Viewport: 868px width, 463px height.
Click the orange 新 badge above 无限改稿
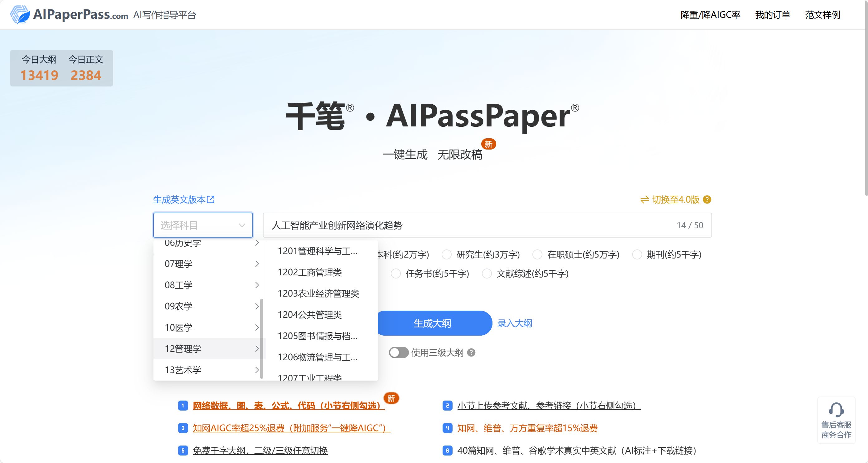pos(488,144)
